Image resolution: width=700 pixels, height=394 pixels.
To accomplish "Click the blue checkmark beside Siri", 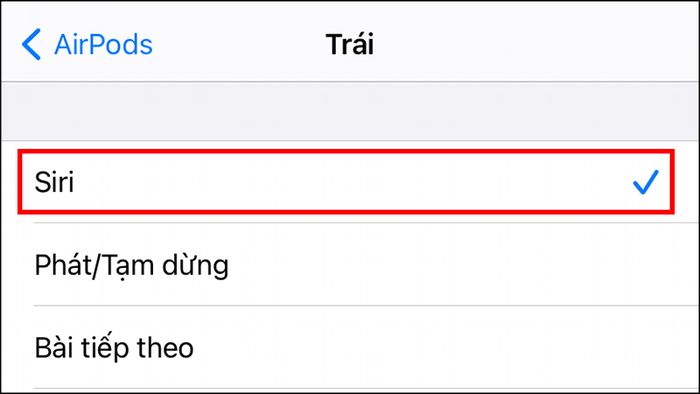I will (x=646, y=182).
